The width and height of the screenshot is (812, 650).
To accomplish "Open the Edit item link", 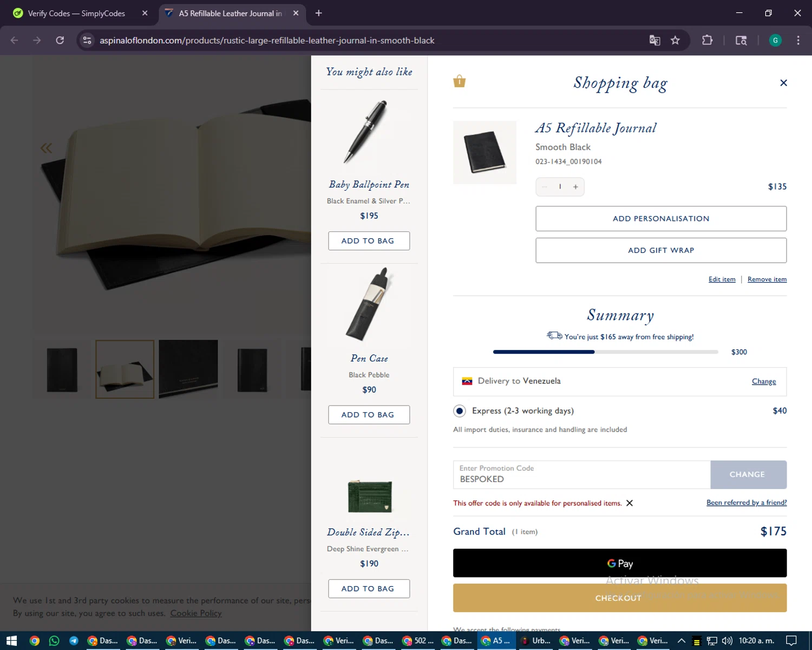I will coord(722,279).
